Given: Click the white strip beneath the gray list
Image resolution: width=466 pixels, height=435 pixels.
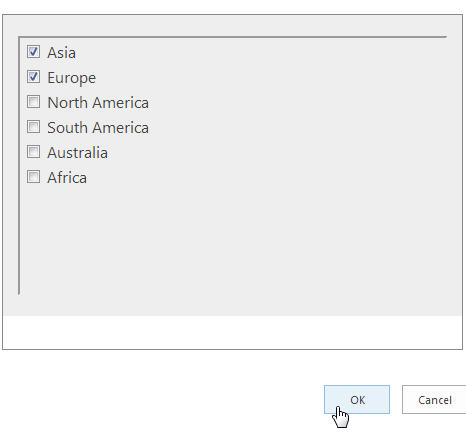Looking at the screenshot, I should (x=232, y=332).
